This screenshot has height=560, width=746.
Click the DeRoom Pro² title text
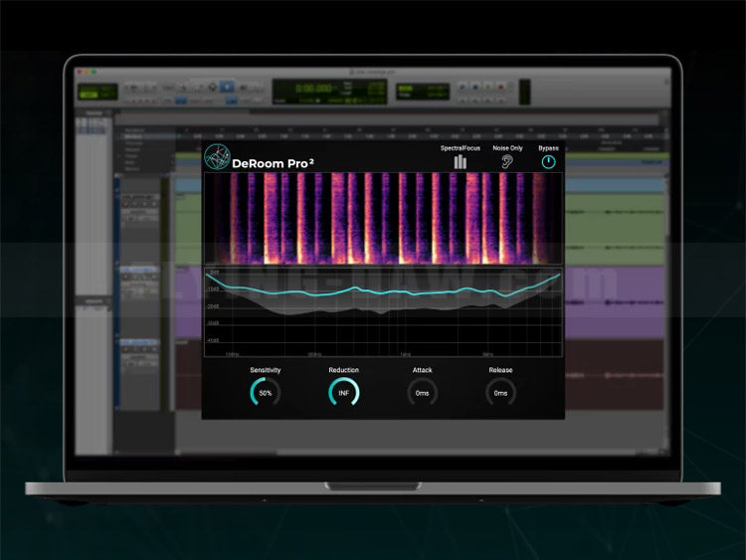pyautogui.click(x=273, y=163)
